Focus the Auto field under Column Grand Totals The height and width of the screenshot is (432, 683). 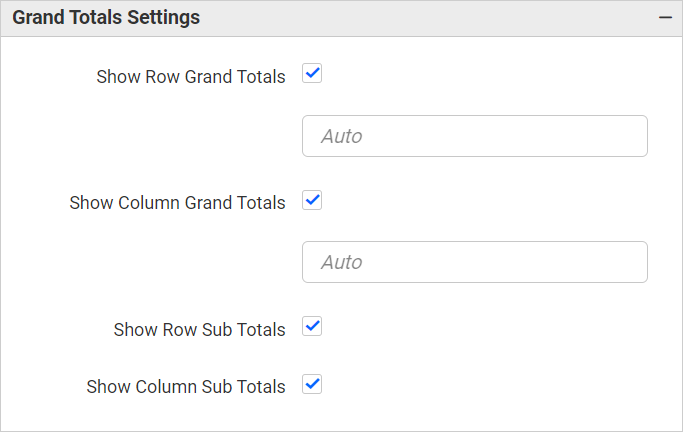coord(474,262)
